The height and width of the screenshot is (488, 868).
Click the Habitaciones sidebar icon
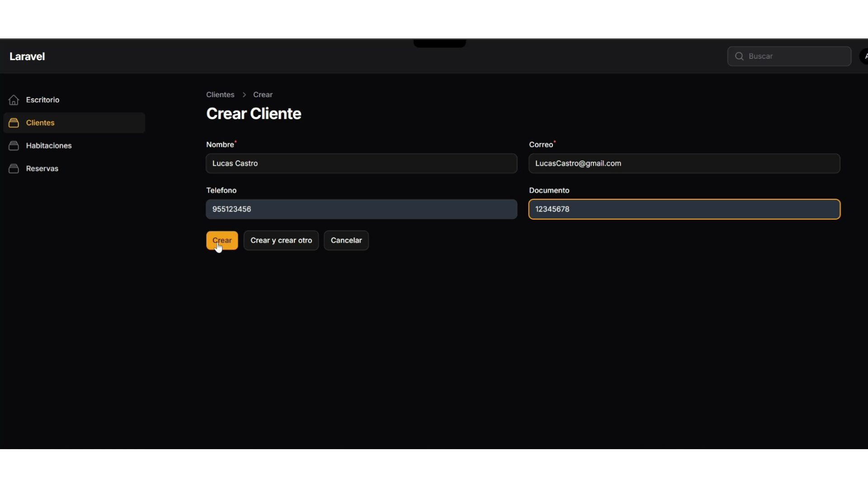click(x=14, y=145)
